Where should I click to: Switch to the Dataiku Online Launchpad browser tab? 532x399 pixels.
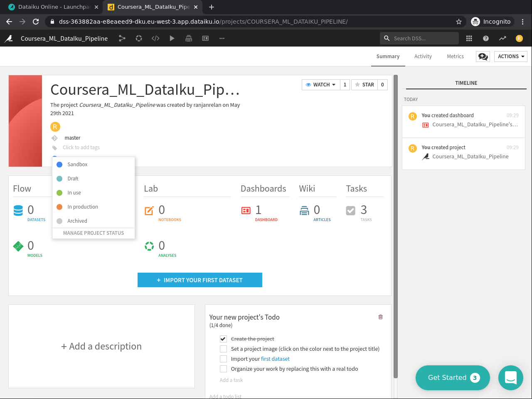click(x=53, y=7)
